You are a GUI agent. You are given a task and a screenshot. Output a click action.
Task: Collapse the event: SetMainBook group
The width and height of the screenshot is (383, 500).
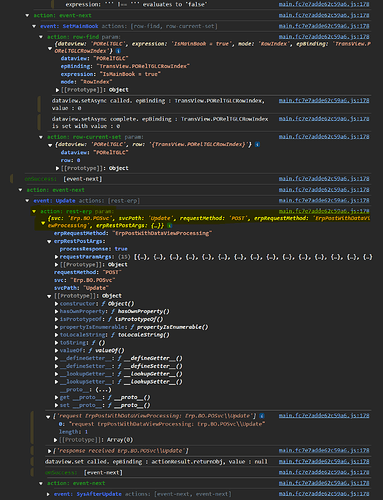[34, 26]
